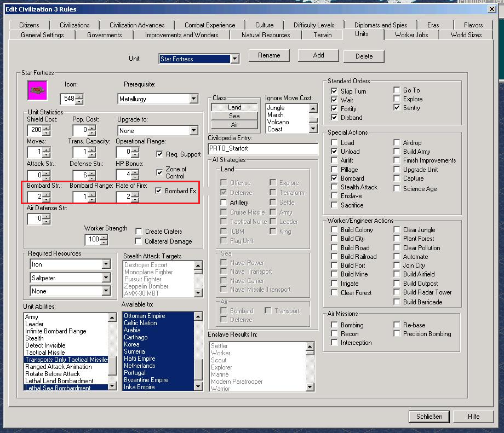Switch to the Combat Experience tab
Screen dimensions: 504x433
210,25
